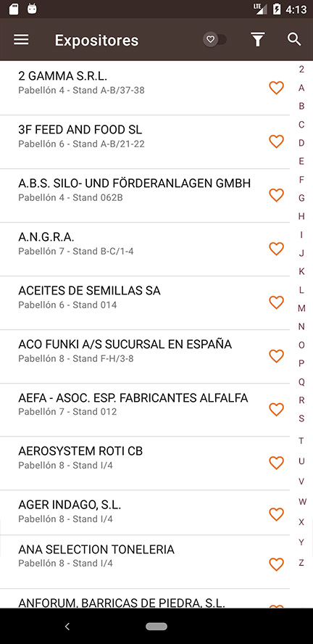Tap the search magnifier icon
313x644 pixels.
(294, 39)
